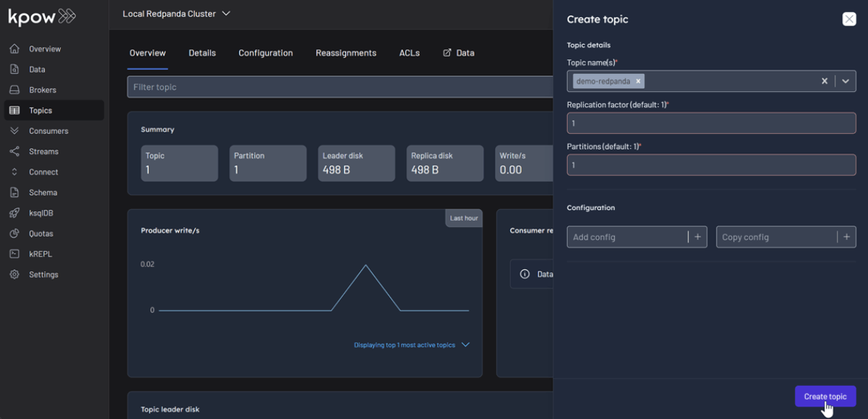Open the Topic name(s) dropdown arrow
The height and width of the screenshot is (419, 868).
845,81
